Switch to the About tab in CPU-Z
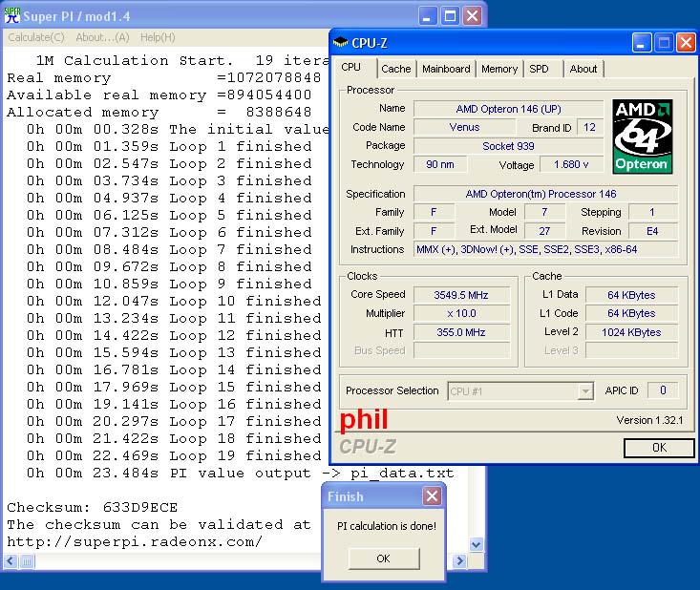Image resolution: width=700 pixels, height=590 pixels. point(583,69)
